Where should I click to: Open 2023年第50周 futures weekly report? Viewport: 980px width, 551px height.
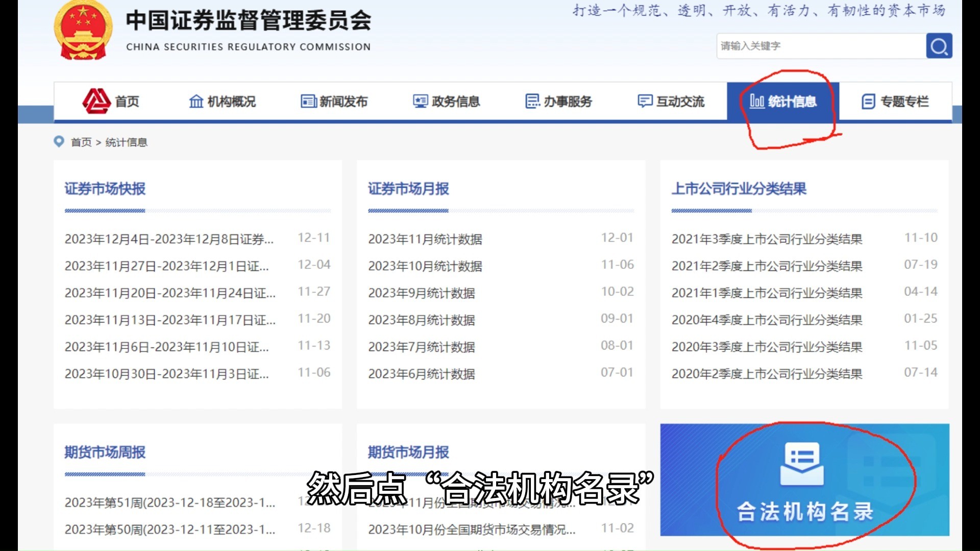point(170,530)
